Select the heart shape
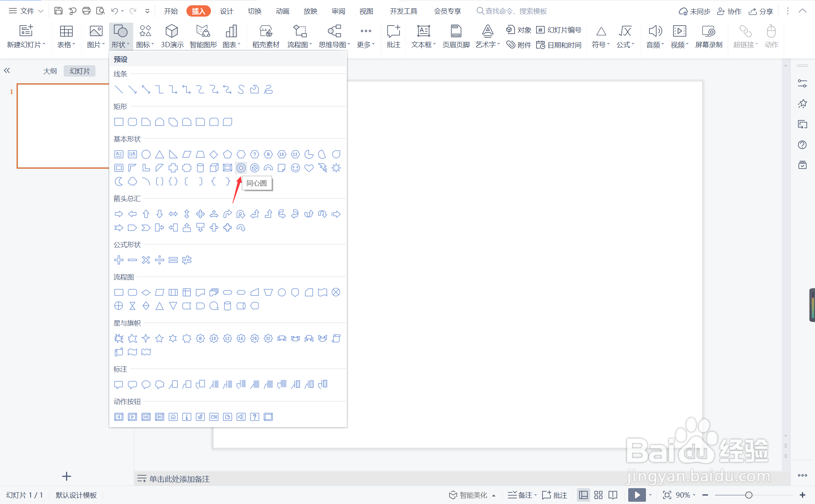The width and height of the screenshot is (815, 504). coord(309,168)
